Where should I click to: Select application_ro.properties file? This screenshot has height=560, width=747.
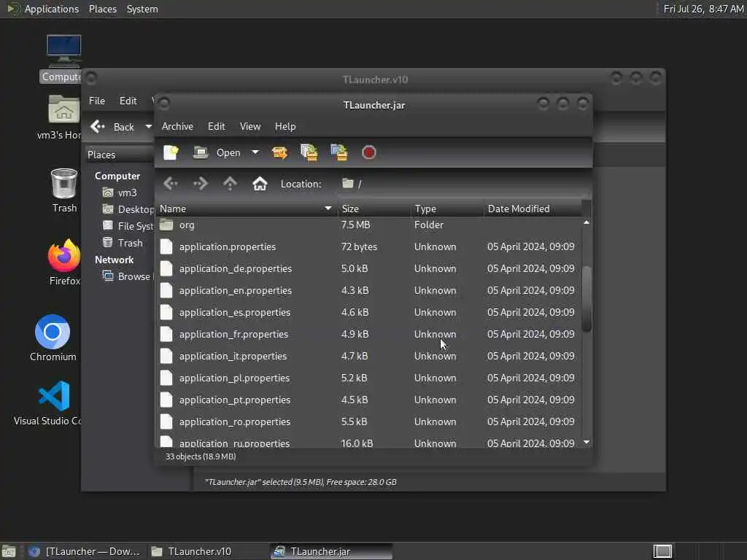[368, 422]
